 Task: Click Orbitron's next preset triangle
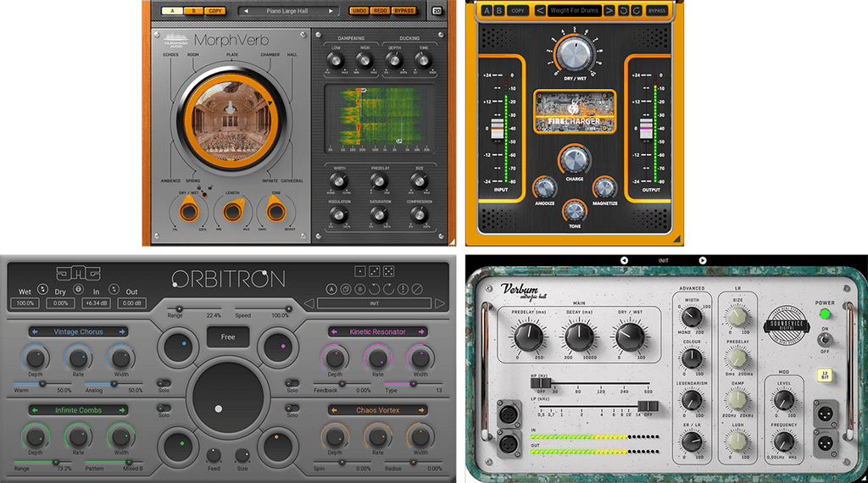point(440,303)
